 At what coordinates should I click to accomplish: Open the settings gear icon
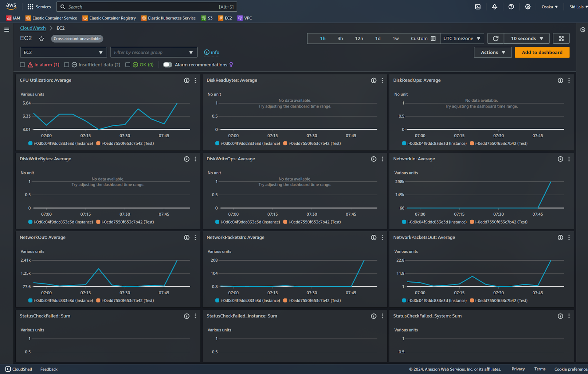(x=527, y=7)
